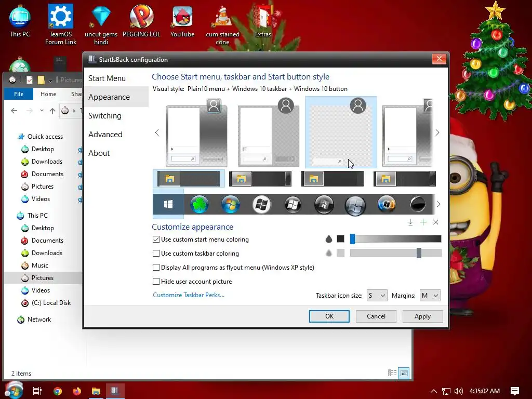Click the Apply button
The image size is (532, 399).
422,316
